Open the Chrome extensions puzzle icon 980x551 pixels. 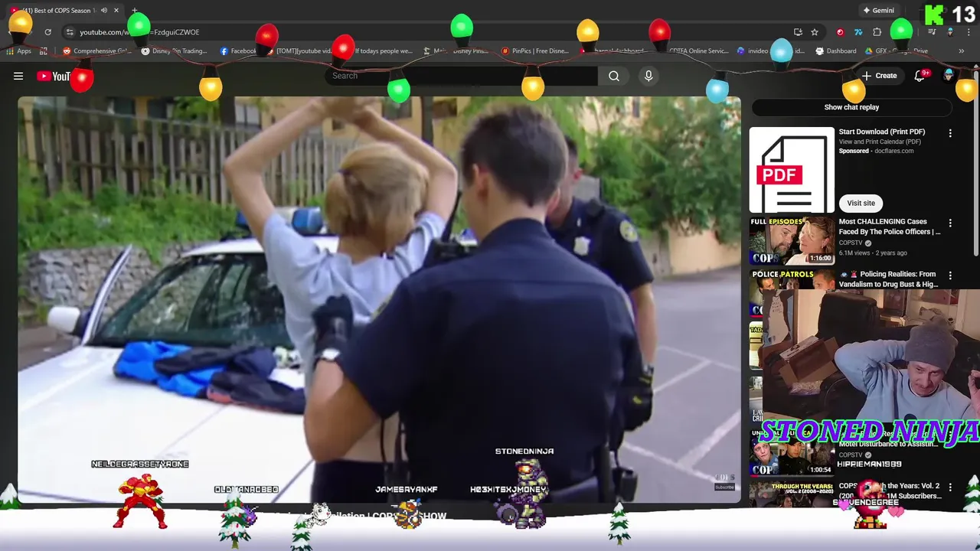[x=877, y=32]
